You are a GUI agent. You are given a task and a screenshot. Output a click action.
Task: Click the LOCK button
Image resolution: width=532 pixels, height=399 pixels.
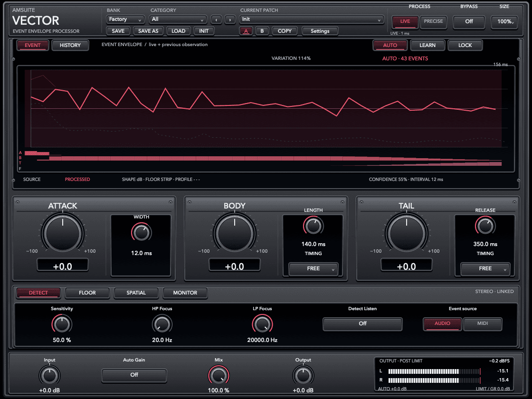pyautogui.click(x=465, y=46)
